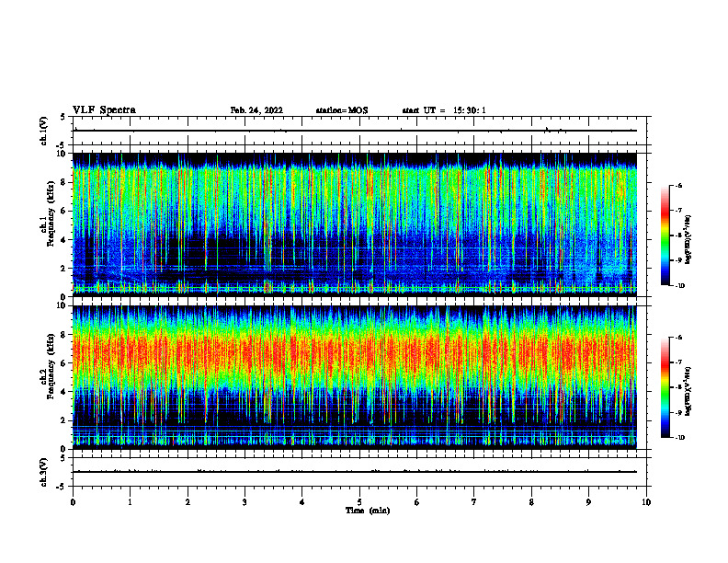Click the ch.1 spectrogram color scale bar
Viewport: 728px width, 563px height.
point(665,236)
